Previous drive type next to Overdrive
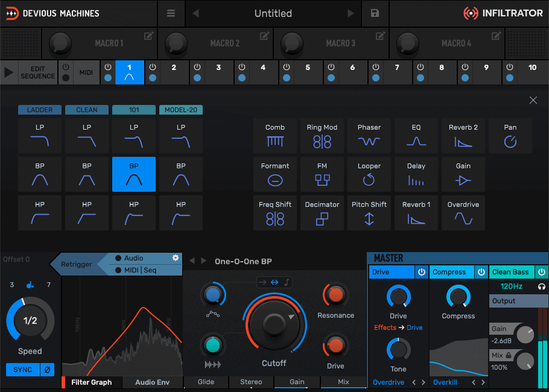 pos(414,382)
